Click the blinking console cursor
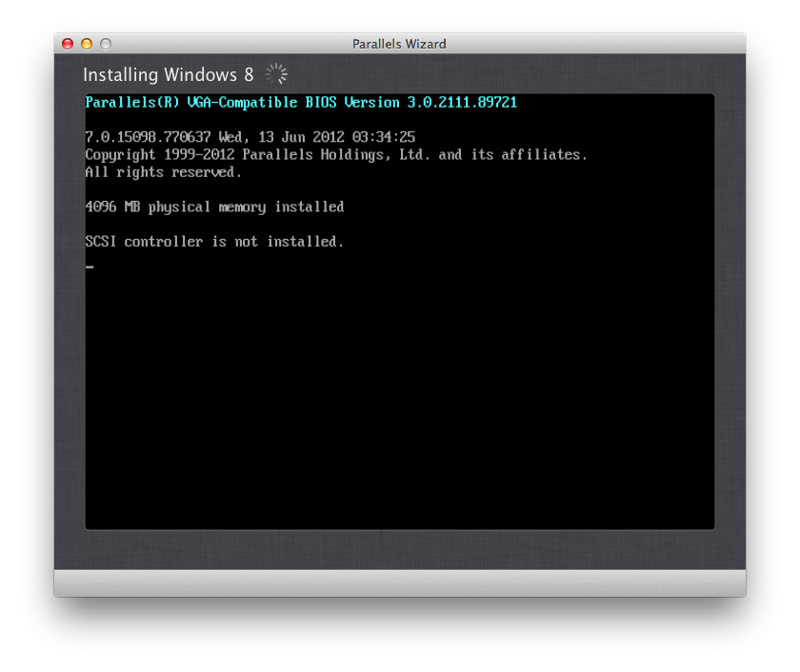Viewport: 800px width, 672px height. [x=90, y=267]
